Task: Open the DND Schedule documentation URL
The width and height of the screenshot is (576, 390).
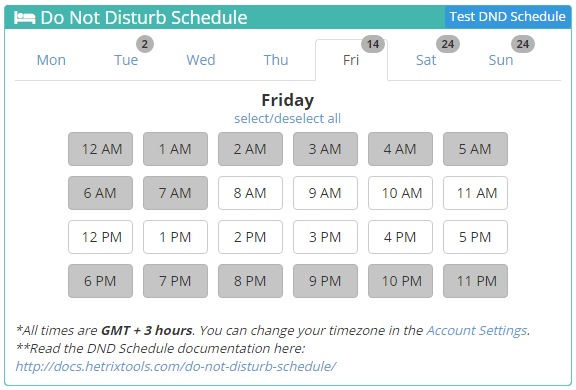Action: coord(176,366)
